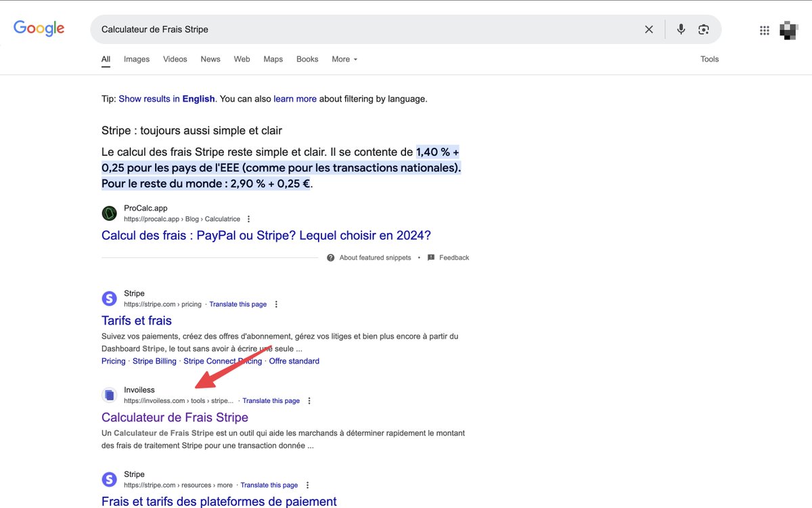Open three-dot menu for the Invoiless result
Viewport: 812px width, 508px height.
[x=309, y=400]
